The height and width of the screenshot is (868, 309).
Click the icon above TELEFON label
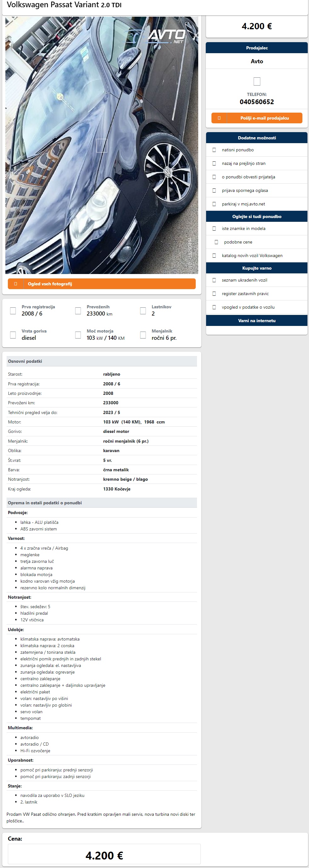coord(257,81)
